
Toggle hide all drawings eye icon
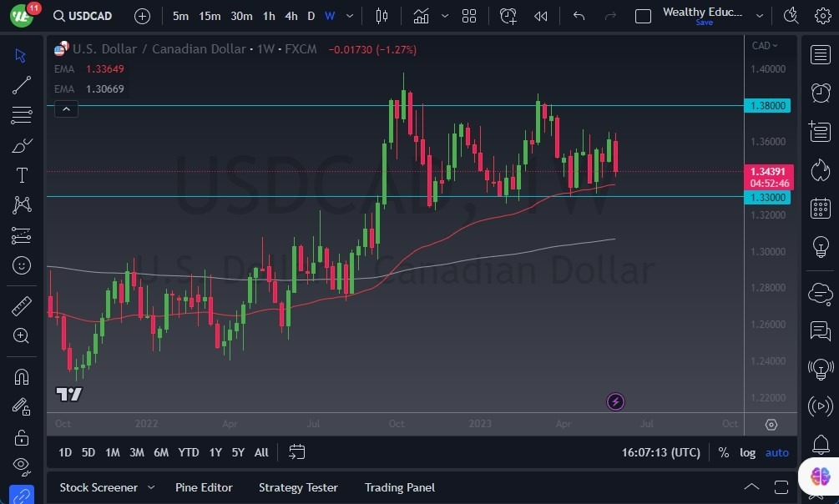click(21, 466)
